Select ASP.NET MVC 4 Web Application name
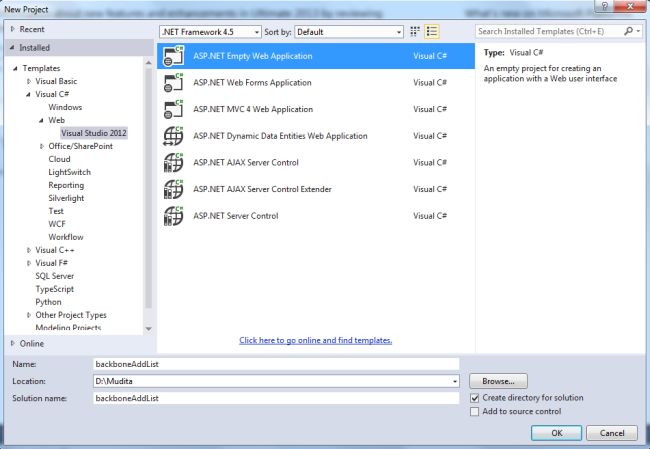 [x=253, y=109]
